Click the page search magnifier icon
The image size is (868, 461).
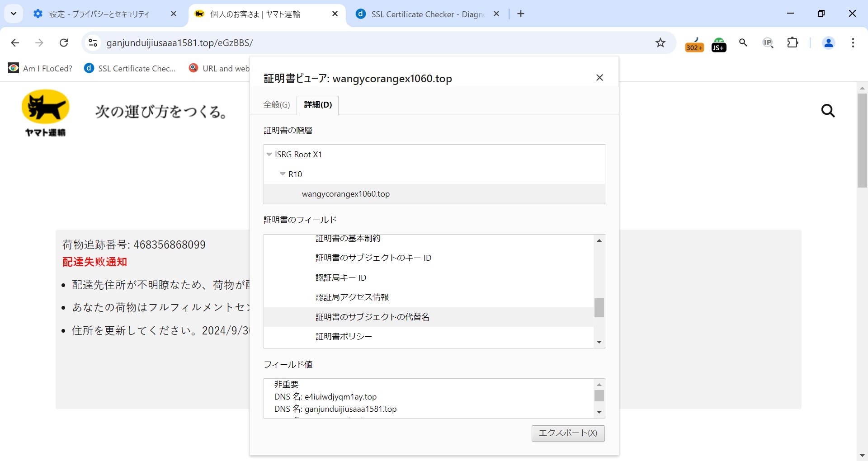coord(828,111)
